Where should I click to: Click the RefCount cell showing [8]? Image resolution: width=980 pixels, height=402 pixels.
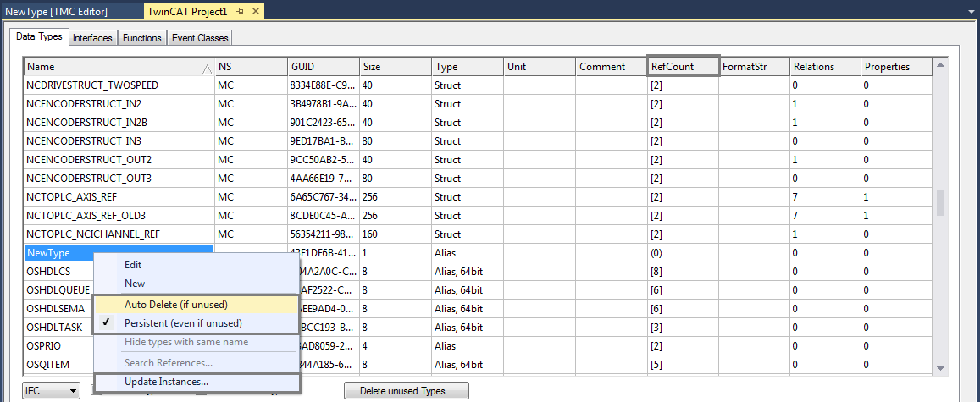684,273
